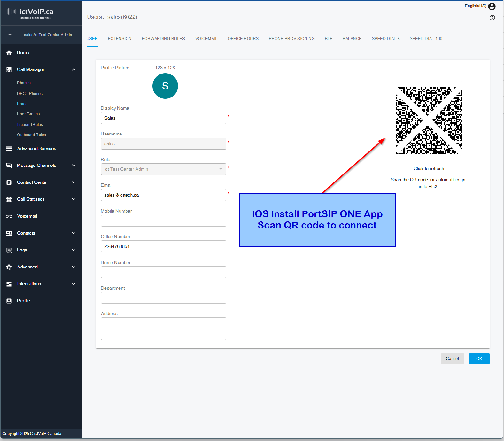Open the help question mark icon

[x=492, y=18]
